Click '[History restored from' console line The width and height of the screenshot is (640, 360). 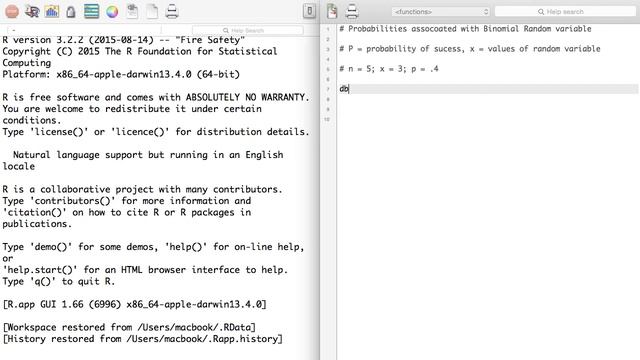(142, 339)
